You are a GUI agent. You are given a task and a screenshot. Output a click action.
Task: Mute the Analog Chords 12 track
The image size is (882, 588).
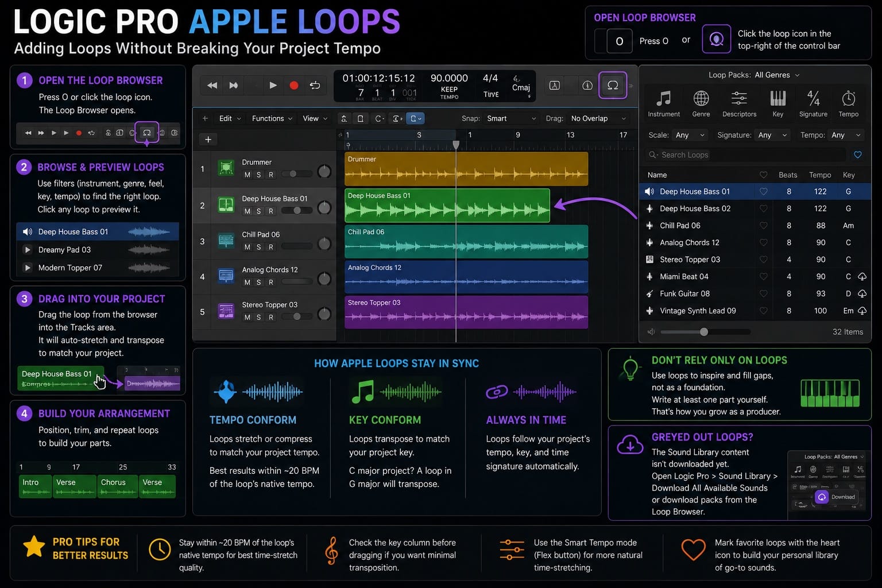point(247,282)
